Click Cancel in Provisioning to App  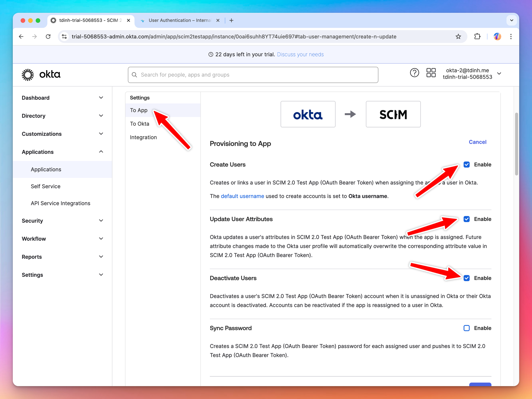pyautogui.click(x=477, y=142)
